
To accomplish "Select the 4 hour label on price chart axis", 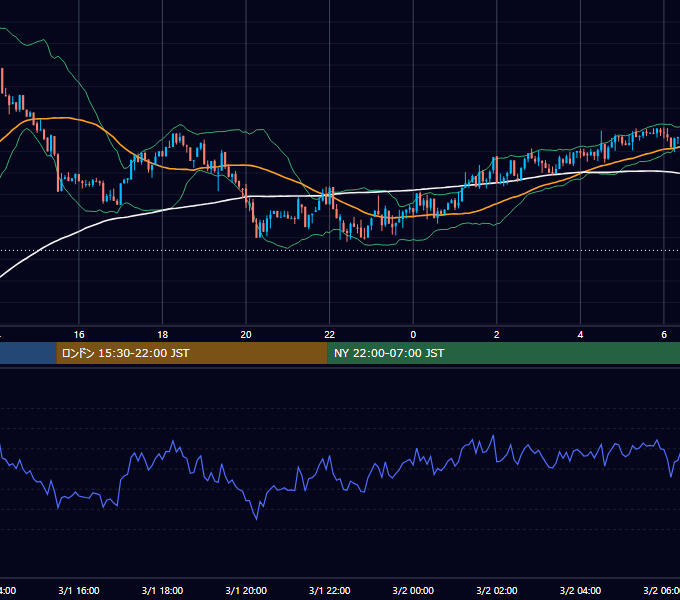I will (x=580, y=335).
